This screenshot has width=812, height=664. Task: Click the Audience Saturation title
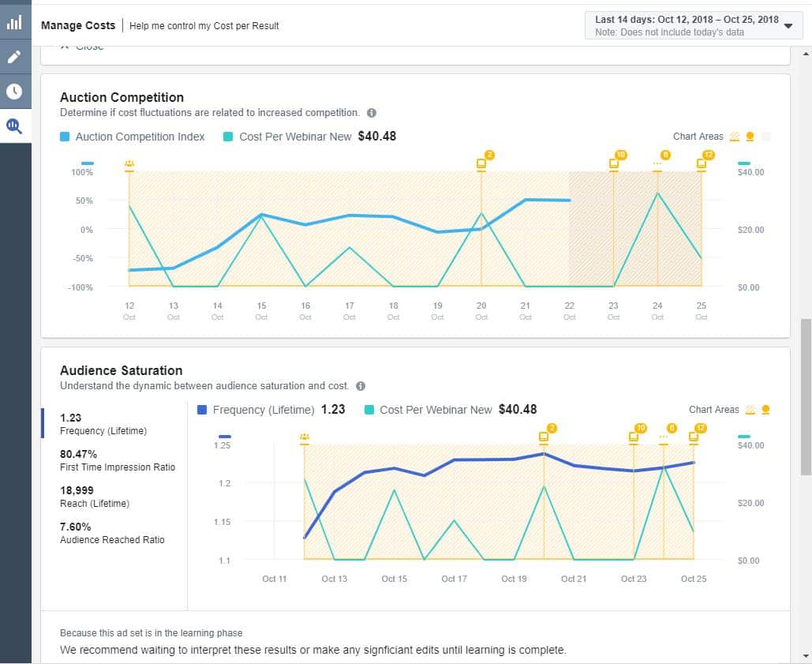pos(122,370)
